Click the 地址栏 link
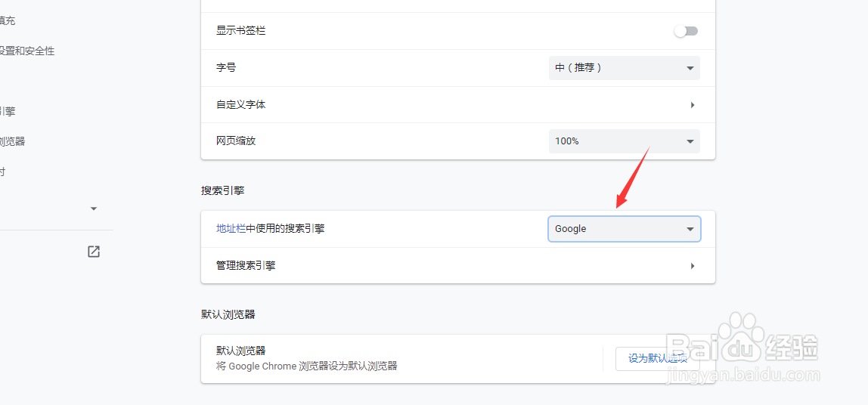Image resolution: width=868 pixels, height=405 pixels. tap(231, 228)
